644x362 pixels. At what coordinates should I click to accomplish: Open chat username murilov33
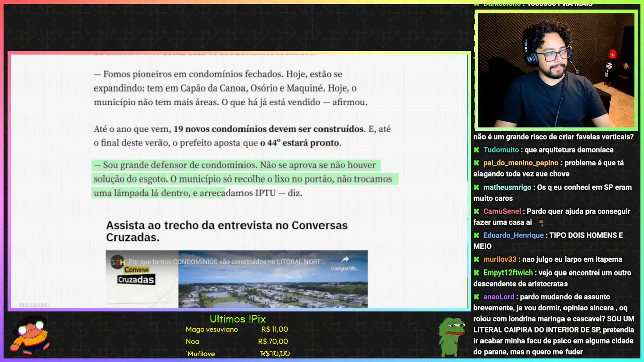[x=500, y=259]
